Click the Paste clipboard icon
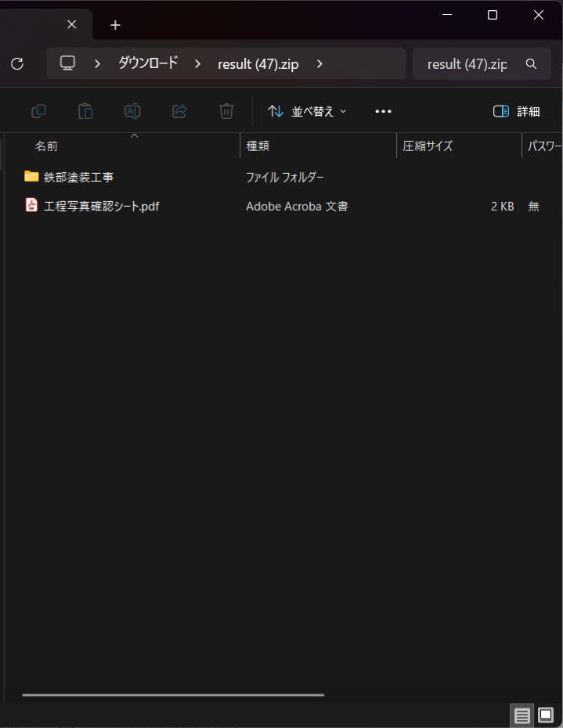Image resolution: width=563 pixels, height=728 pixels. pyautogui.click(x=85, y=111)
